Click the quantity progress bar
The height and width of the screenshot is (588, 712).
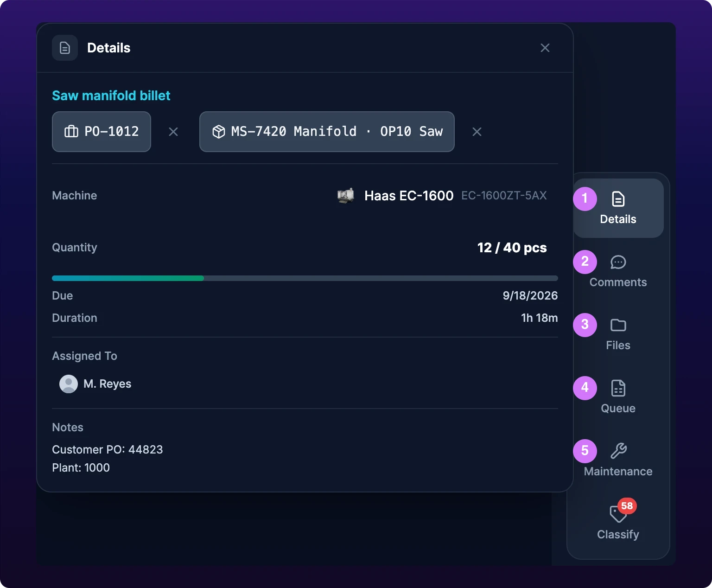tap(305, 278)
